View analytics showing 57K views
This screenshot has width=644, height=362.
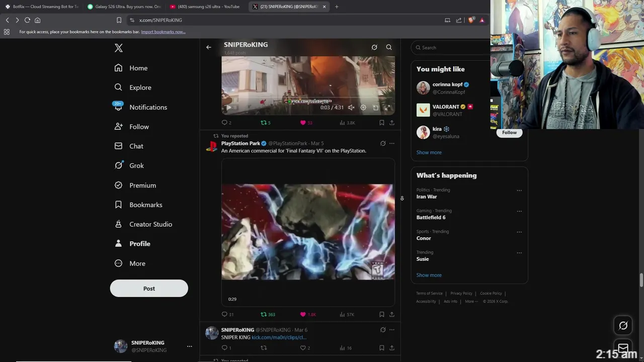pos(347,315)
